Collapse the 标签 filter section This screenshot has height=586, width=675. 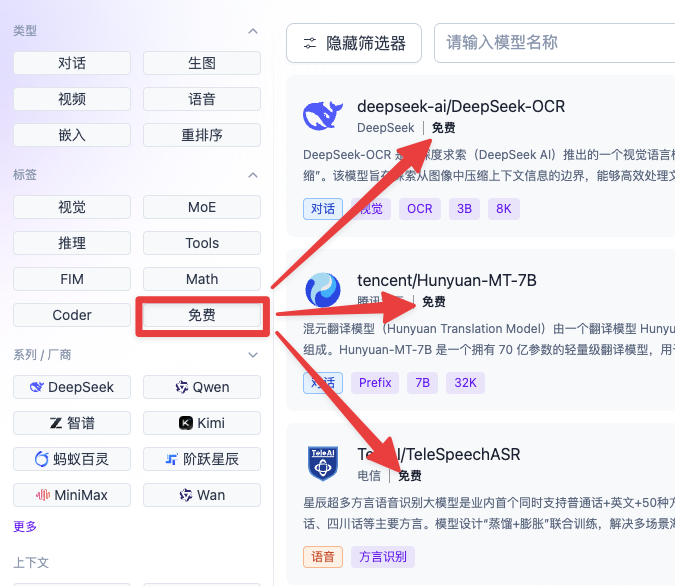click(x=253, y=175)
